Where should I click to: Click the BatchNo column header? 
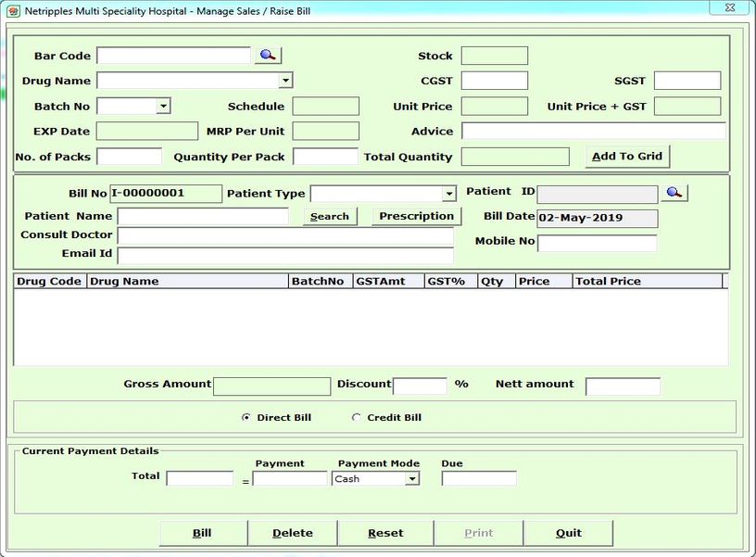pyautogui.click(x=321, y=281)
